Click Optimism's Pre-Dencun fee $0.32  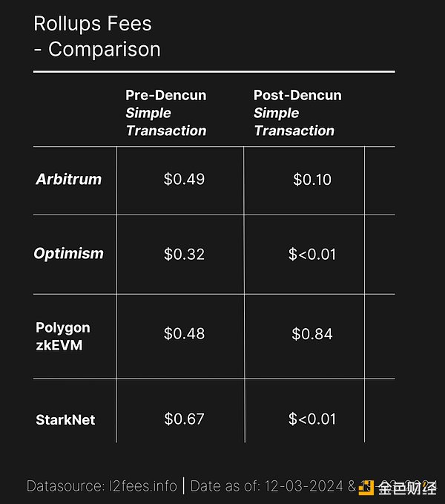[184, 254]
